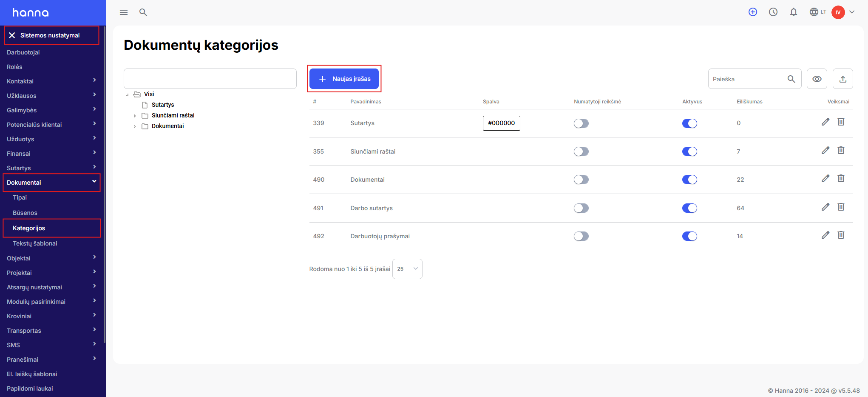Toggle default value for Darbo sutartys
Viewport: 868px width, 397px height.
tap(581, 208)
